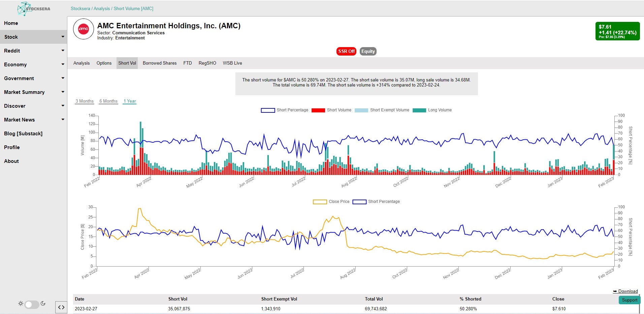Click the $7.610 close cell
This screenshot has height=314, width=644.
tap(559, 309)
